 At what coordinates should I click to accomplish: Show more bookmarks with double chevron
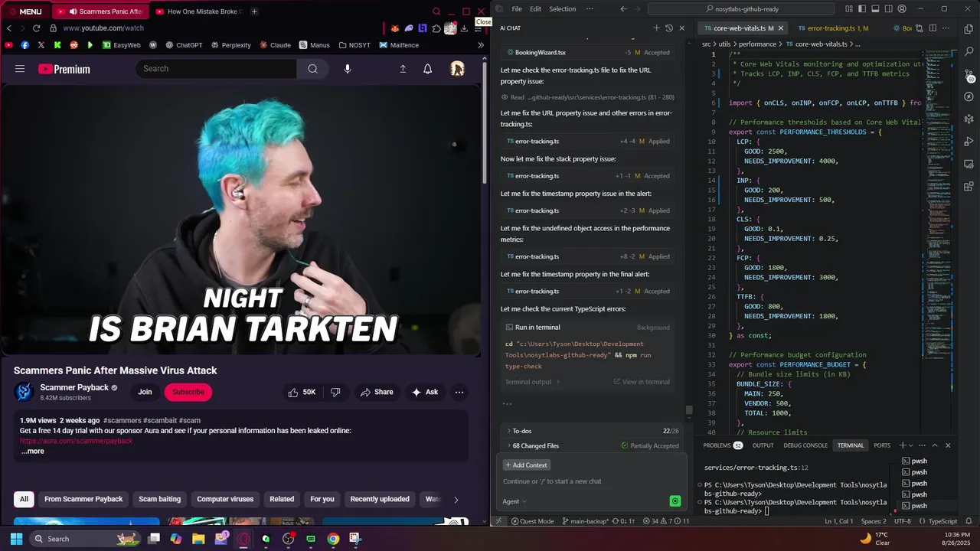pyautogui.click(x=481, y=45)
